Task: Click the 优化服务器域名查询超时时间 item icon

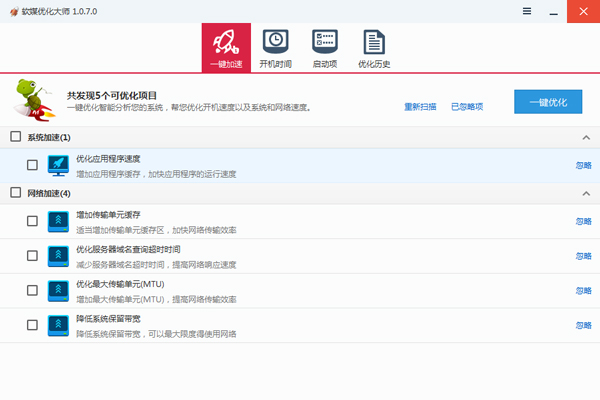Action: coord(58,256)
